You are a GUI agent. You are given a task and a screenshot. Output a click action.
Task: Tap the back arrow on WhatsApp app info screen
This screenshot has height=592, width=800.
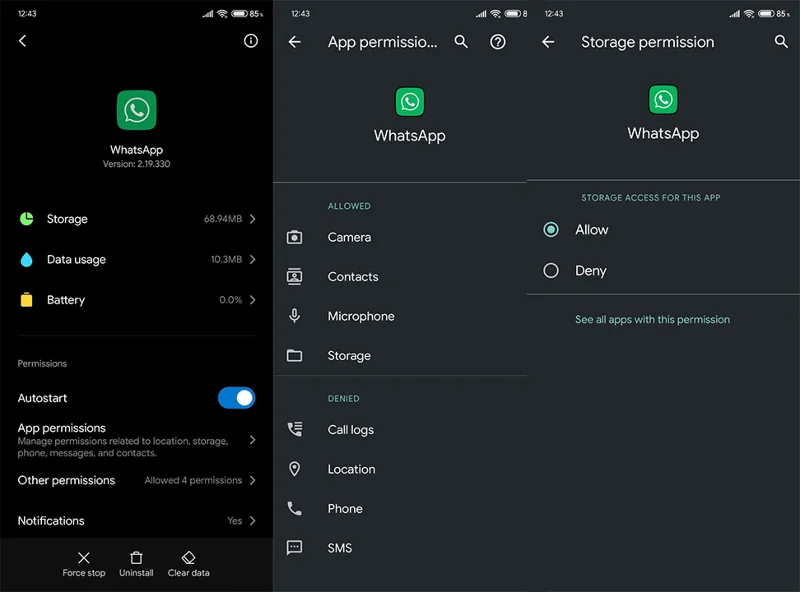tap(22, 41)
